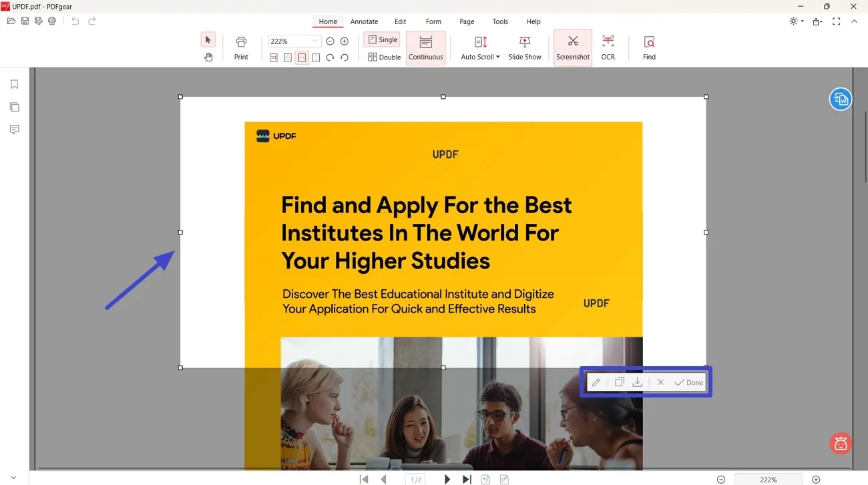This screenshot has width=868, height=485.
Task: Open the bookmarks panel
Action: pos(13,84)
